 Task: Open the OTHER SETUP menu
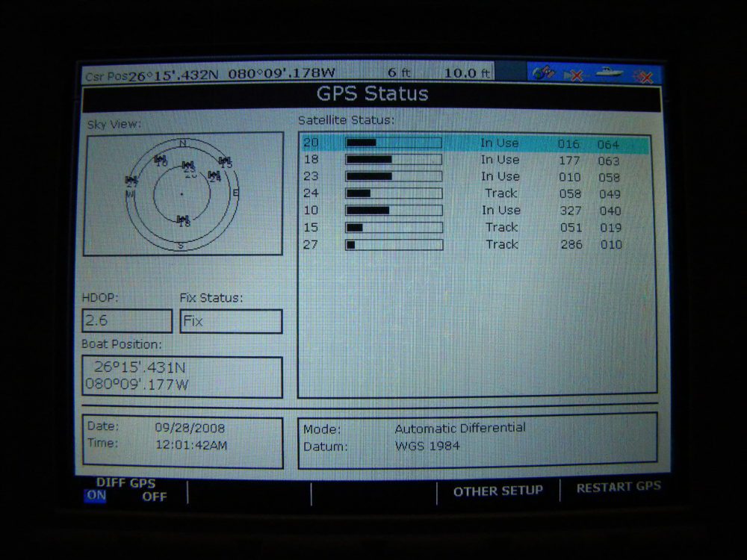pyautogui.click(x=498, y=491)
